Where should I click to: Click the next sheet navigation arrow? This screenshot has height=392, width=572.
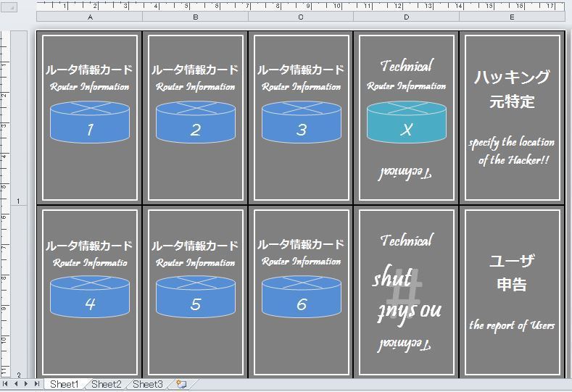click(x=26, y=384)
